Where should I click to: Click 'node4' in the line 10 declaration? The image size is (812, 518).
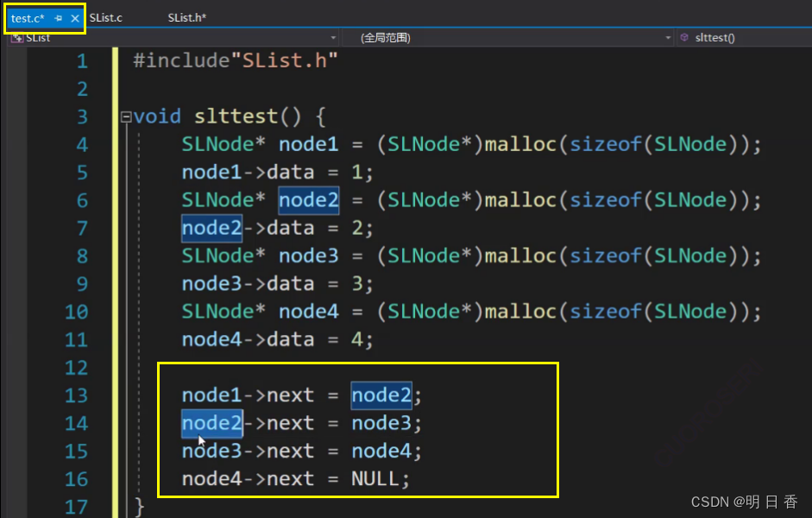(x=309, y=312)
